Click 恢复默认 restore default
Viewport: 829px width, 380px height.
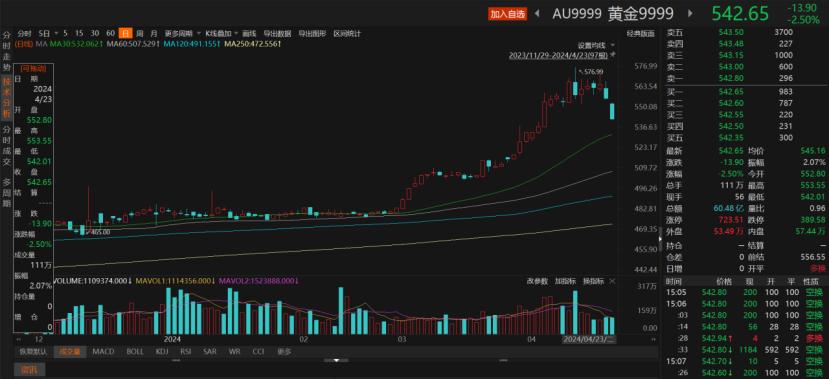coord(33,351)
